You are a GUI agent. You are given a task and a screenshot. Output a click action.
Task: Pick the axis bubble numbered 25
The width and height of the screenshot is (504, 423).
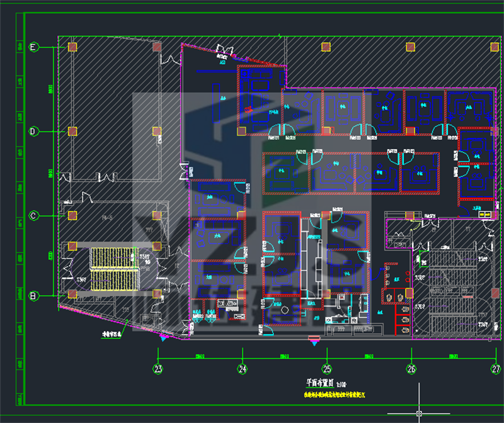pyautogui.click(x=326, y=369)
